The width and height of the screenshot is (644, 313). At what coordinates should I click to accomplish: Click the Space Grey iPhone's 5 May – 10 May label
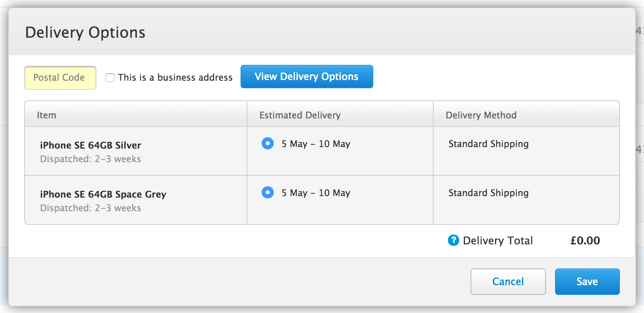click(316, 193)
